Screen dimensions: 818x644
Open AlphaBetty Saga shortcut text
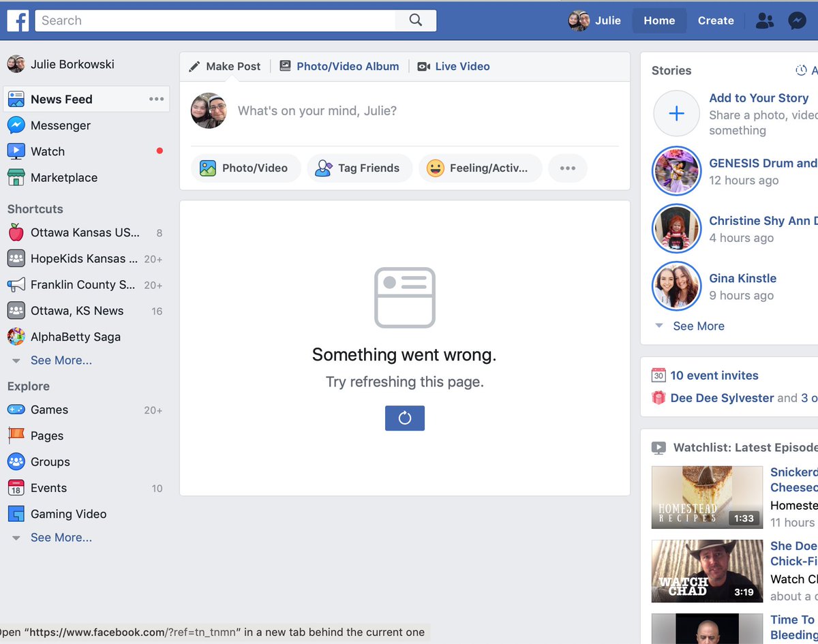pyautogui.click(x=76, y=337)
